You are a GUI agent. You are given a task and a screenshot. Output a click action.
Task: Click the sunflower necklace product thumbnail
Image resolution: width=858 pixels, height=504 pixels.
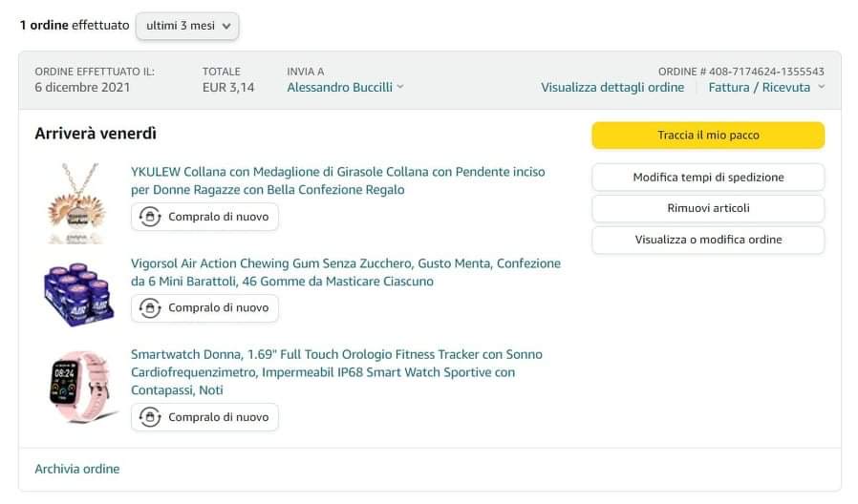[x=76, y=202]
